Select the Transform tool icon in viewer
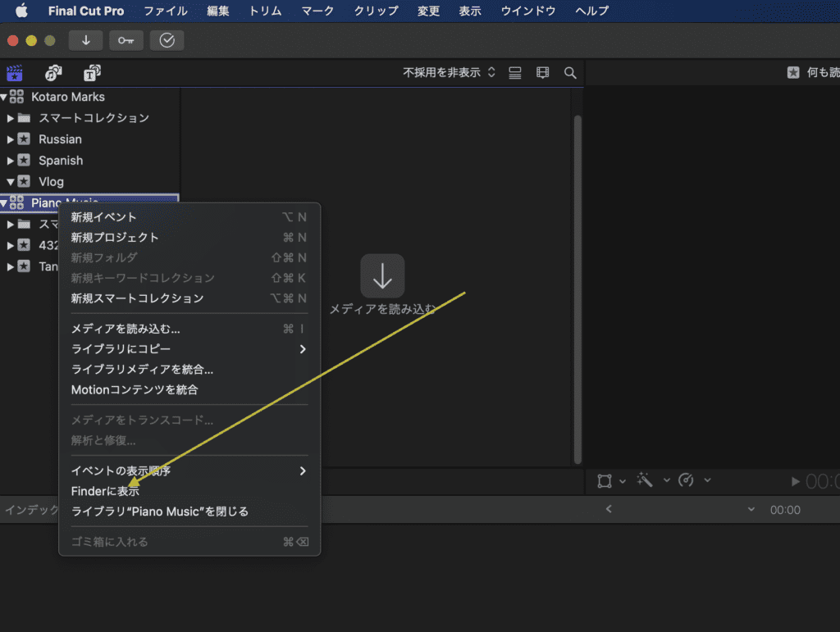 tap(605, 480)
